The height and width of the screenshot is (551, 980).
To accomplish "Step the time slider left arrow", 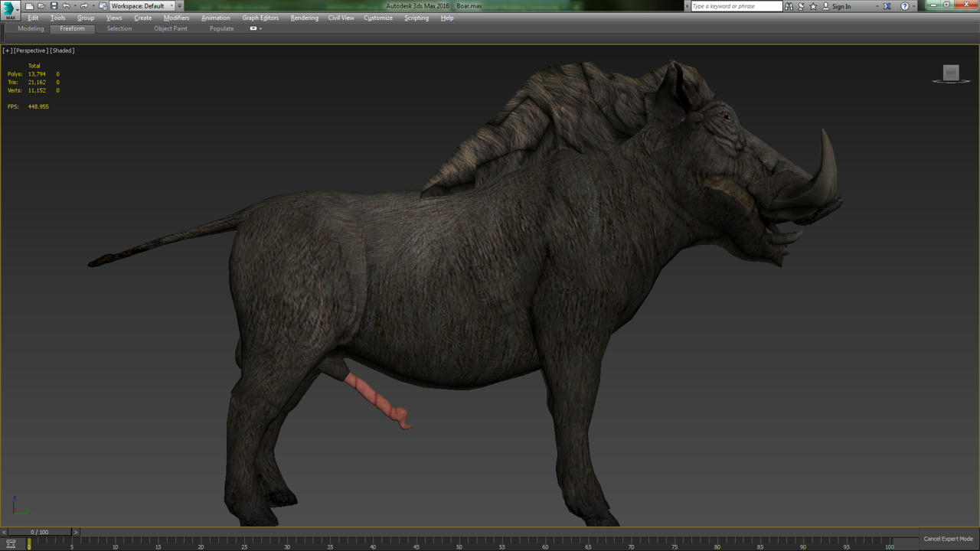I will click(x=4, y=532).
